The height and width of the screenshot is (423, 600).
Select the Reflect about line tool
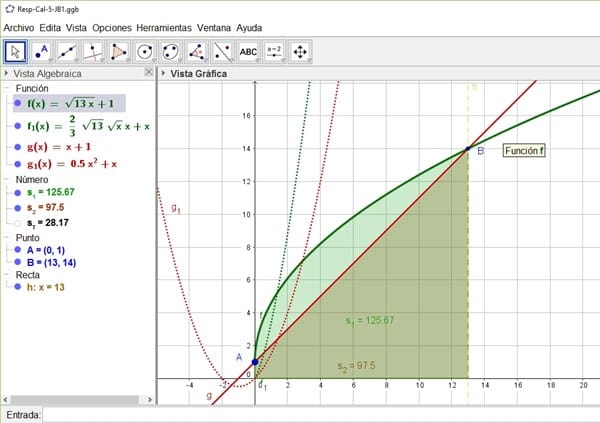point(223,50)
